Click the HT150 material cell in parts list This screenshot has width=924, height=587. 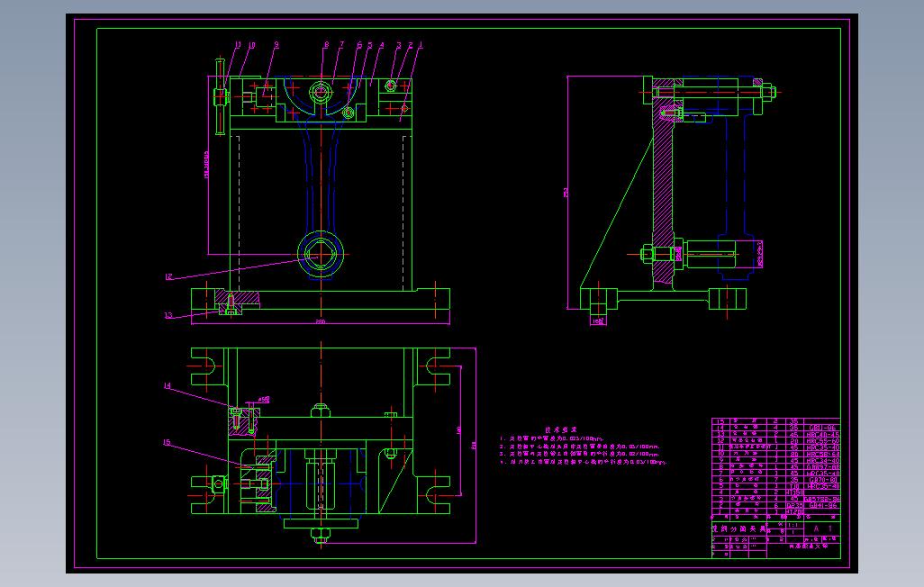coord(795,492)
